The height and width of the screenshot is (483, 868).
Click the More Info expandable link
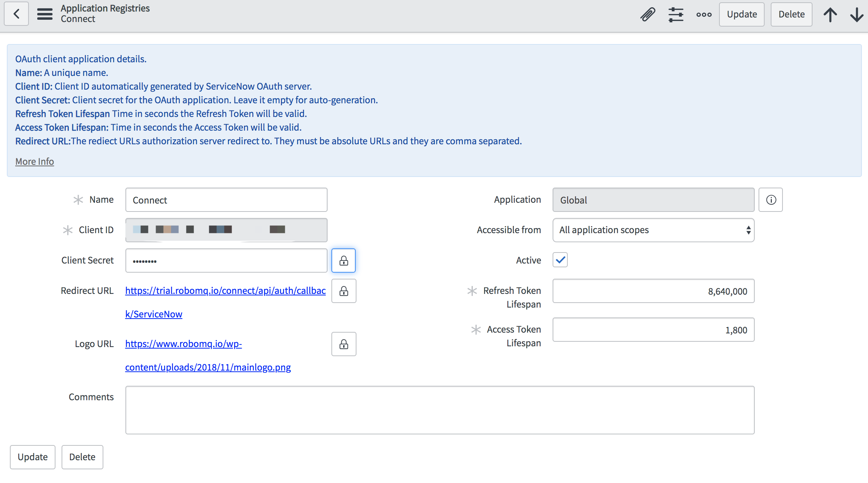coord(34,161)
